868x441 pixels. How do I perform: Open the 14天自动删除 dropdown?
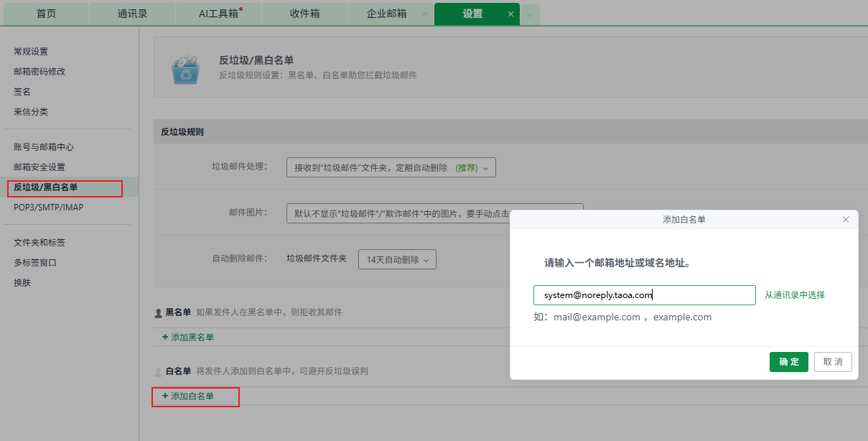[x=397, y=259]
